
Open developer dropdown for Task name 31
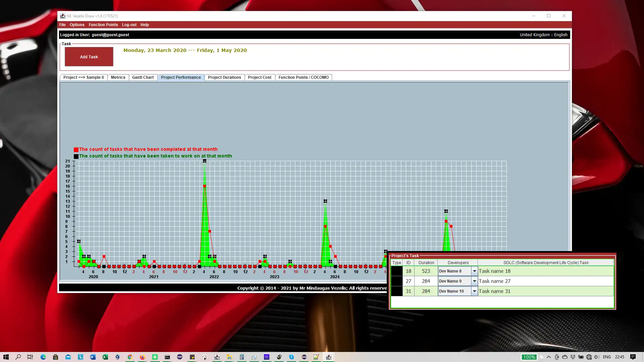(474, 291)
